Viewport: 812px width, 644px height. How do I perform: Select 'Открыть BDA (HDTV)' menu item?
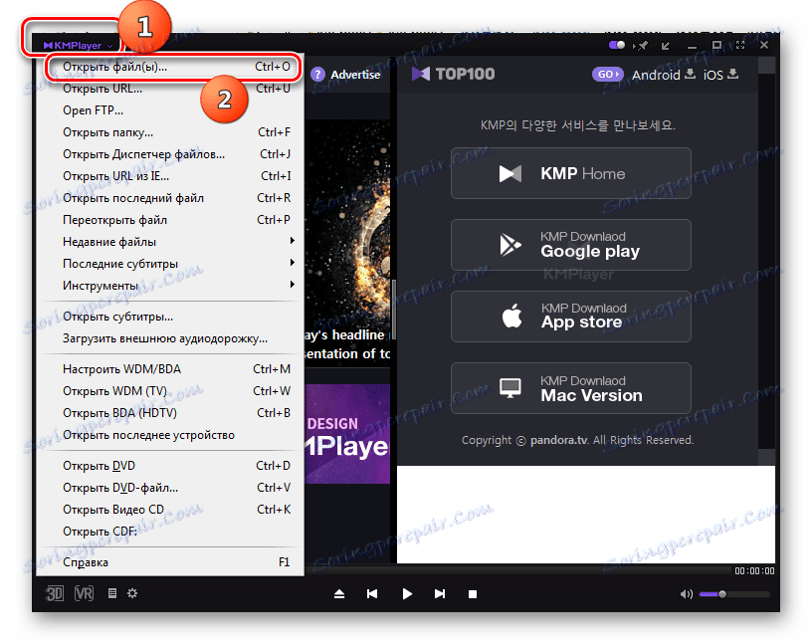(x=170, y=413)
